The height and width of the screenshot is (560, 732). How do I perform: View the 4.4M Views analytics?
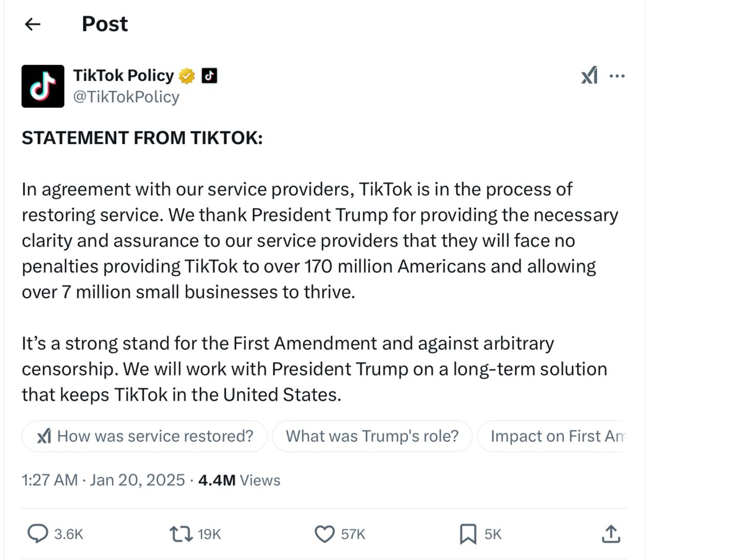[x=239, y=480]
